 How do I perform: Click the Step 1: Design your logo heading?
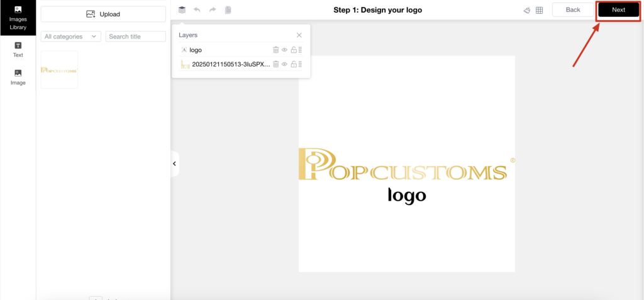coord(377,10)
